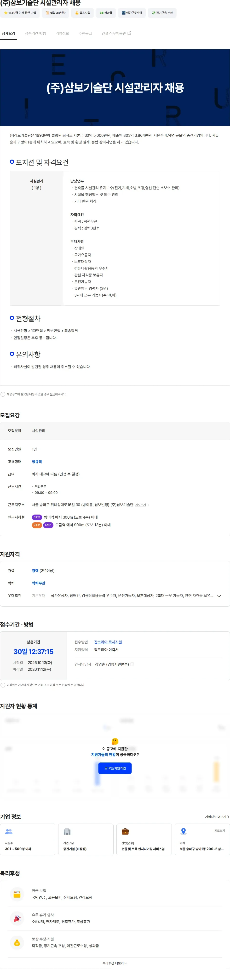Click the thinking-face emoji above 이 공고에 지원한
Viewport: 230px width, 980px height.
[115, 741]
